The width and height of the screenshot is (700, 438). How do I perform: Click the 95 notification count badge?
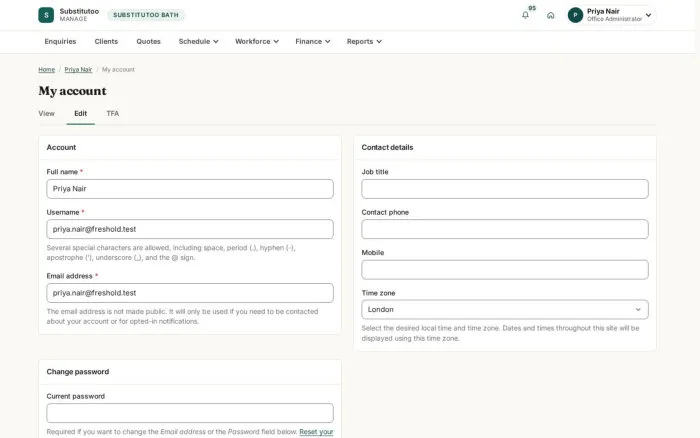pyautogui.click(x=532, y=8)
